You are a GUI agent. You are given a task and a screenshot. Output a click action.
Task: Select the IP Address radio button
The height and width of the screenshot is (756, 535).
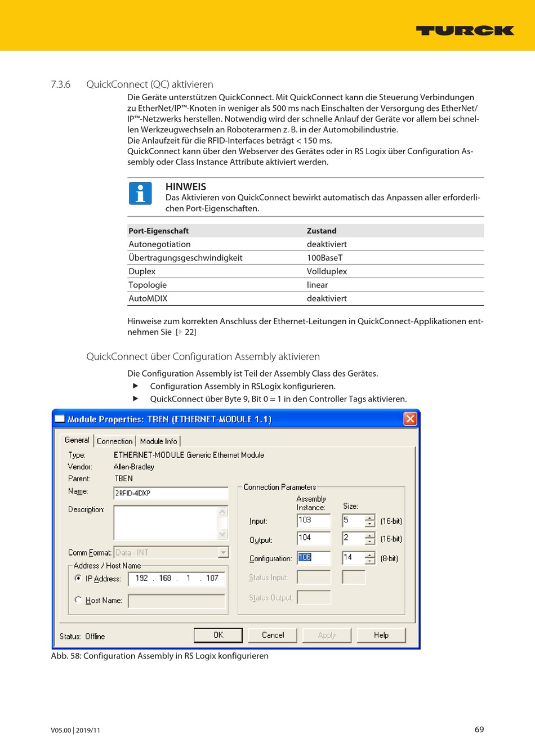[x=78, y=578]
